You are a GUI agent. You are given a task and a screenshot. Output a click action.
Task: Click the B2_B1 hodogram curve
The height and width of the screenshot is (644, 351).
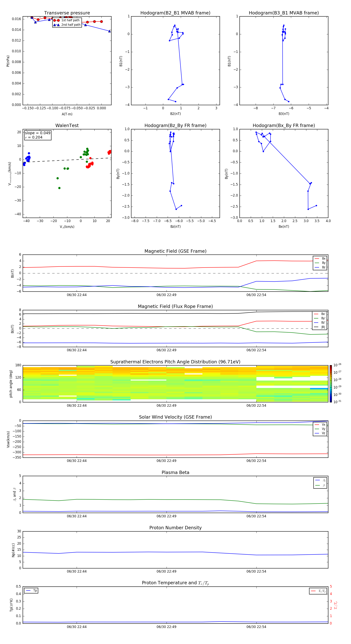176,63
